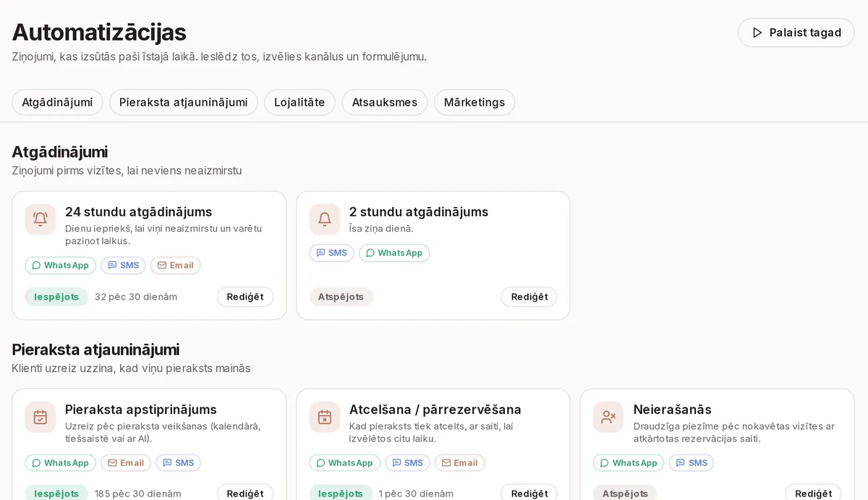Open the Atgādinājumi tab
Viewport: 868px width, 500px height.
coord(57,103)
